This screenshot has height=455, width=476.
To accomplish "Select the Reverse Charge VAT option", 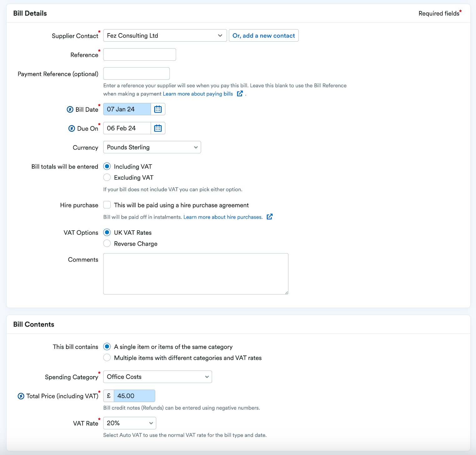I will click(x=107, y=243).
